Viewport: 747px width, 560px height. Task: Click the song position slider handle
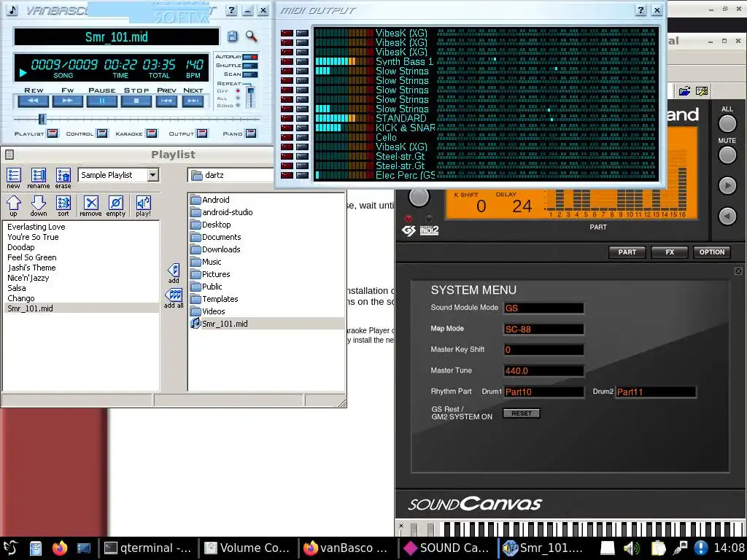(x=42, y=119)
